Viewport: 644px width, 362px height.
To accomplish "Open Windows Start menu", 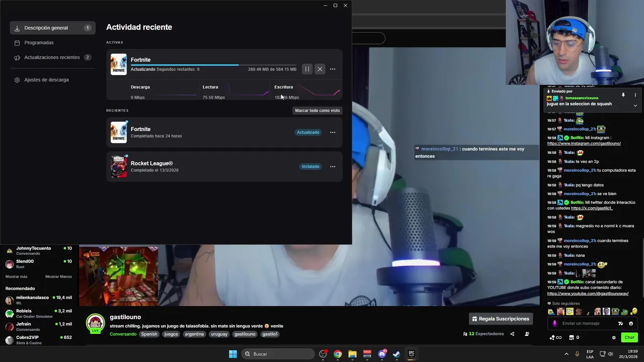I will (233, 354).
